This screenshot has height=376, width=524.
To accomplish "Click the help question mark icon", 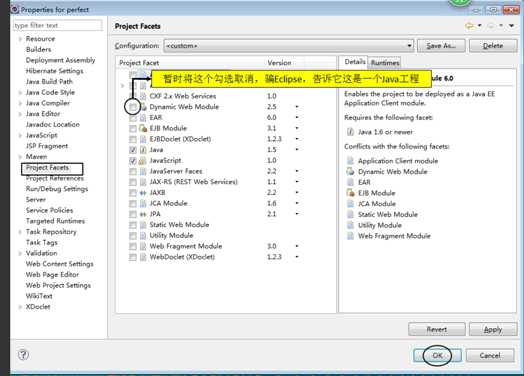I will (x=23, y=355).
